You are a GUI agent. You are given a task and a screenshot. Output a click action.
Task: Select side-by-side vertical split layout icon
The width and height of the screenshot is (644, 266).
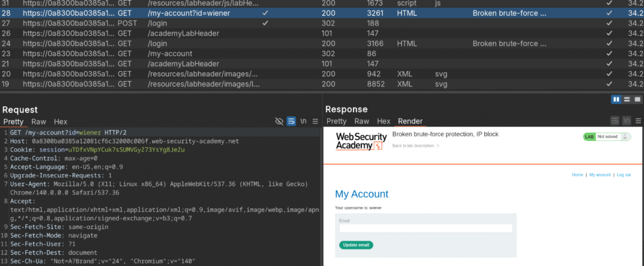point(616,99)
